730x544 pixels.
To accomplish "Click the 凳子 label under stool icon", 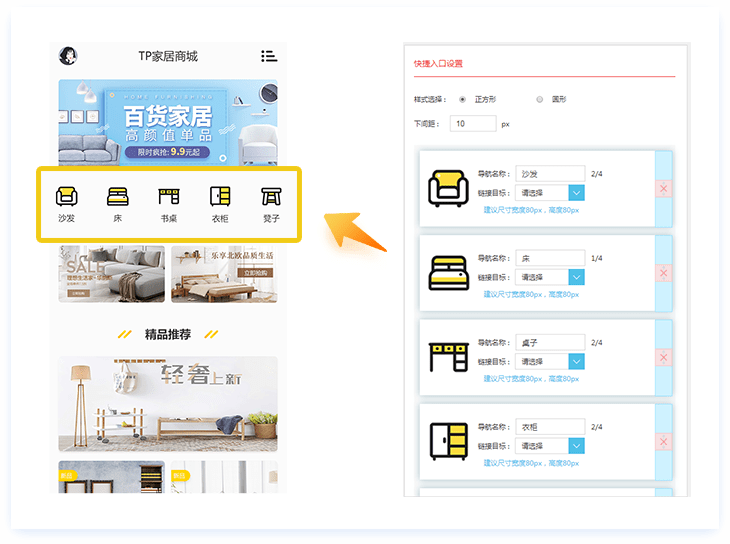I will point(271,218).
